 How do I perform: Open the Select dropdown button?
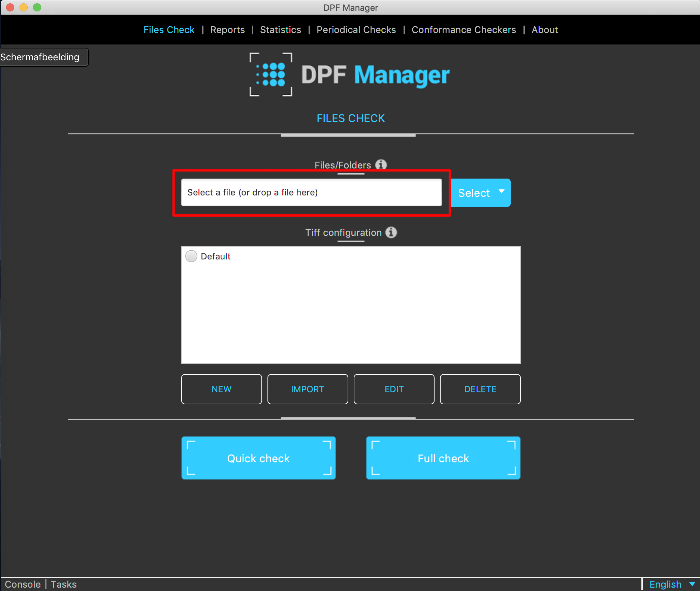pyautogui.click(x=480, y=193)
